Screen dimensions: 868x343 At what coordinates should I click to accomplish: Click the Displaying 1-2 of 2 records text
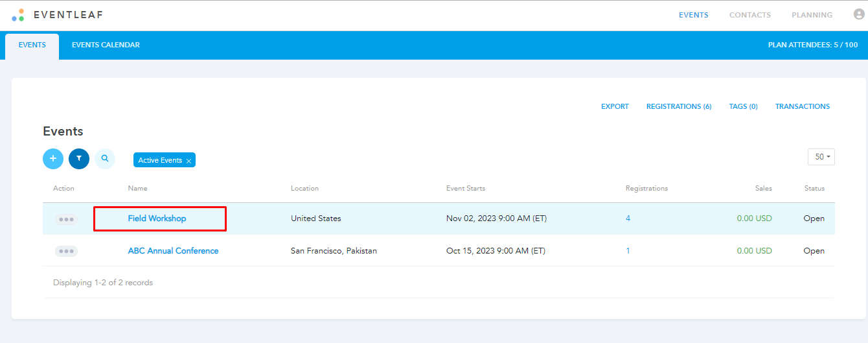pyautogui.click(x=103, y=283)
